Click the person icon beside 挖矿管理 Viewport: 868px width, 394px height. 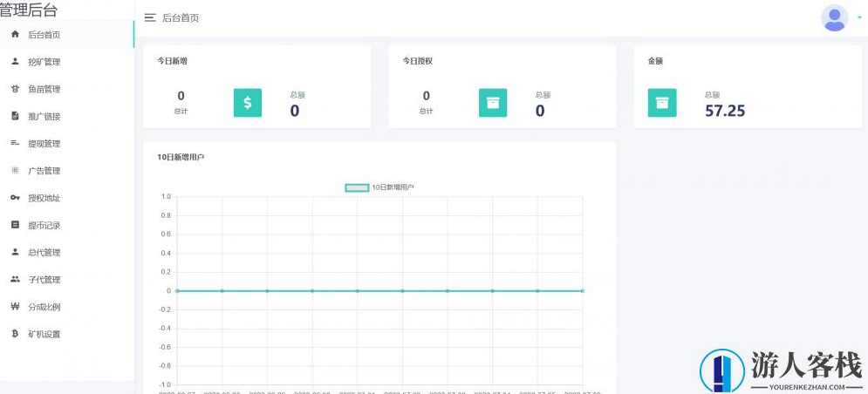16,61
